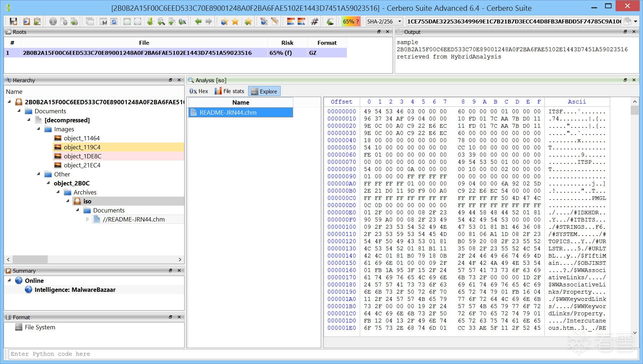Image resolution: width=643 pixels, height=364 pixels.
Task: Click the Name column header in Explore list
Action: [241, 102]
